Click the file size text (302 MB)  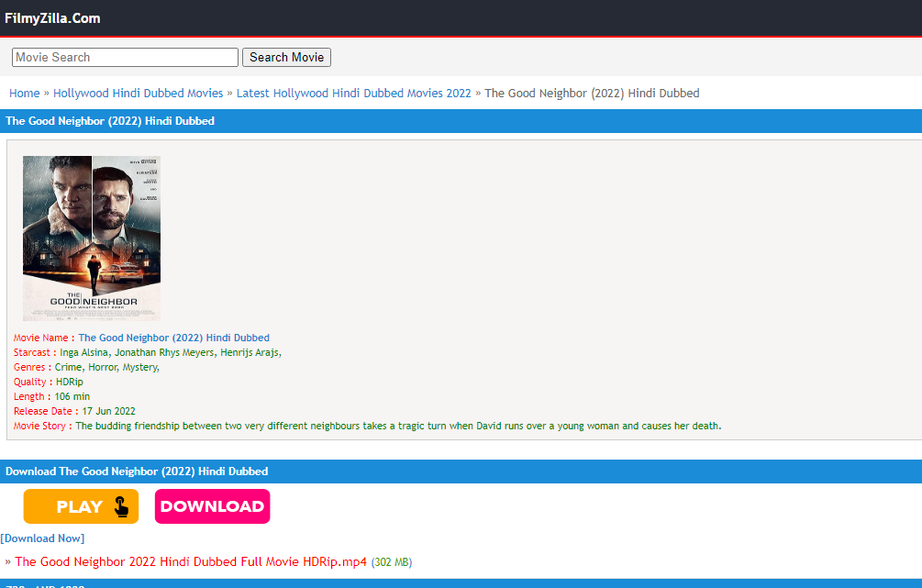392,562
